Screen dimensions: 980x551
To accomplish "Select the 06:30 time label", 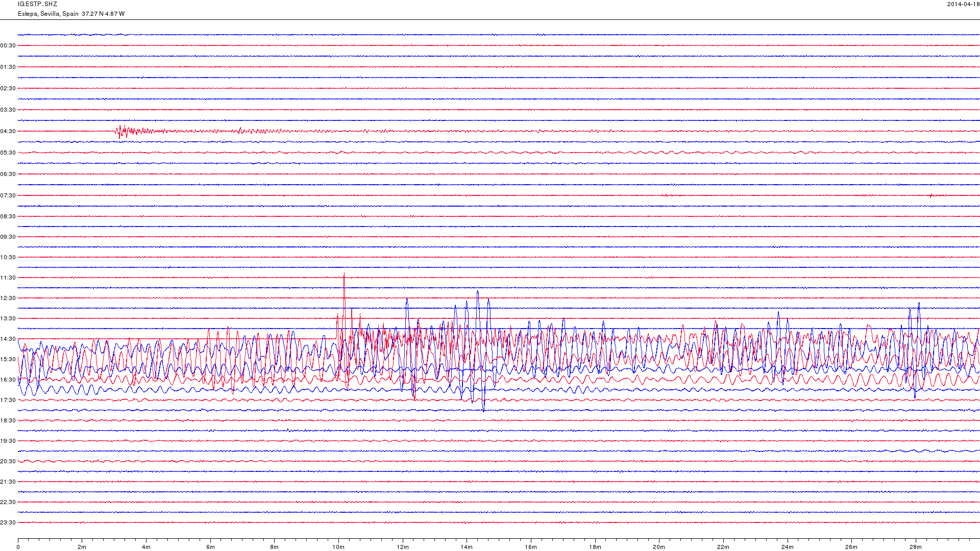I will click(x=8, y=174).
